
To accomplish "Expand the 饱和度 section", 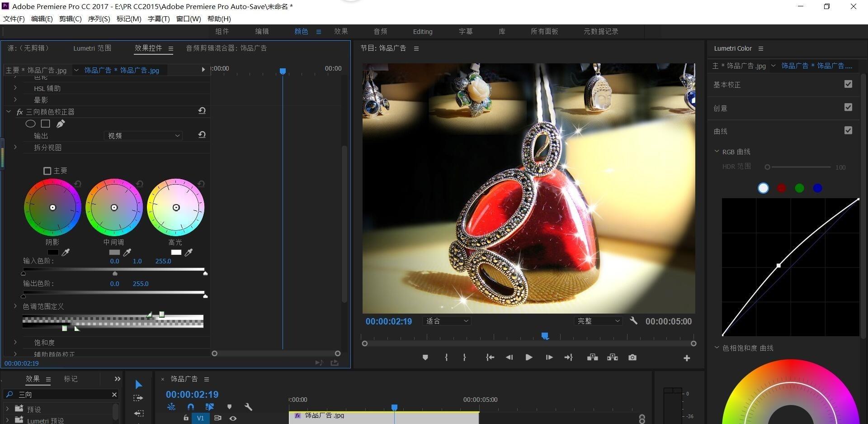I will 15,342.
